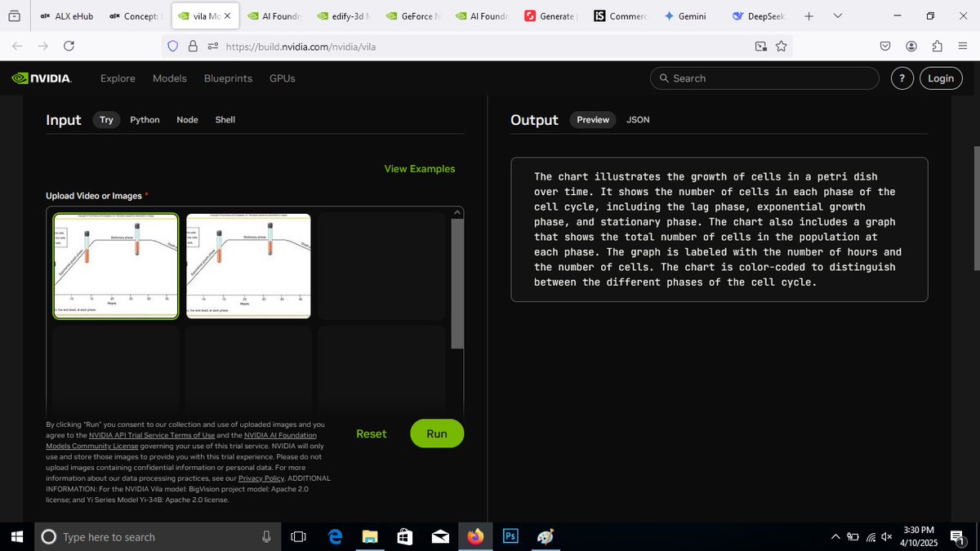The height and width of the screenshot is (551, 980).
Task: Bookmark the page with the star icon
Action: click(782, 47)
